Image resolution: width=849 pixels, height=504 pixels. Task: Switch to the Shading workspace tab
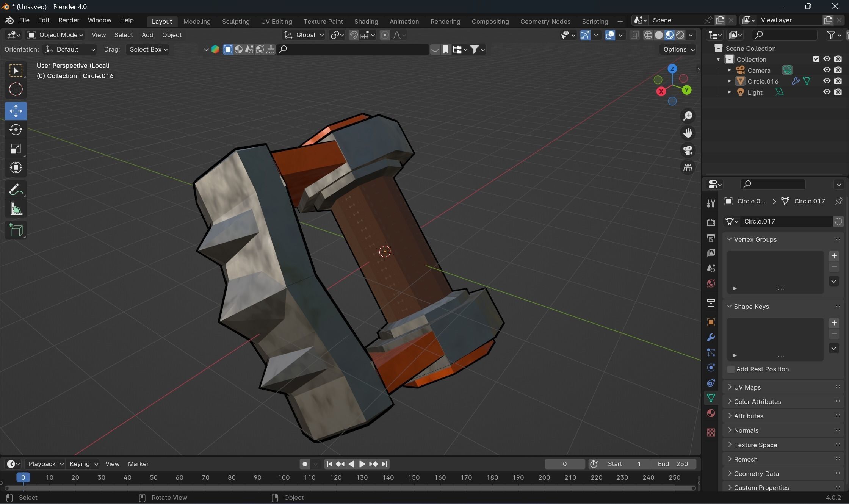coord(366,22)
